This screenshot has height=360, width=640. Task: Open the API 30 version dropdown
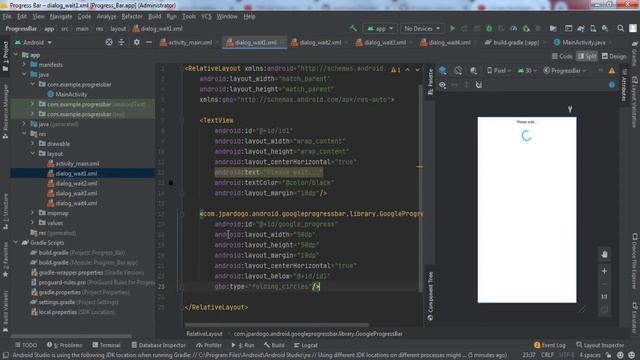pos(527,71)
